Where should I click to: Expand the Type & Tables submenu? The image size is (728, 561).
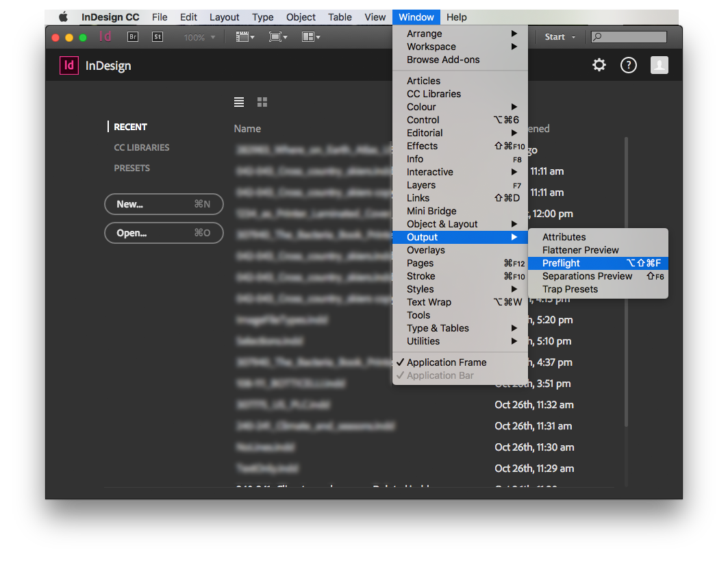pyautogui.click(x=460, y=328)
